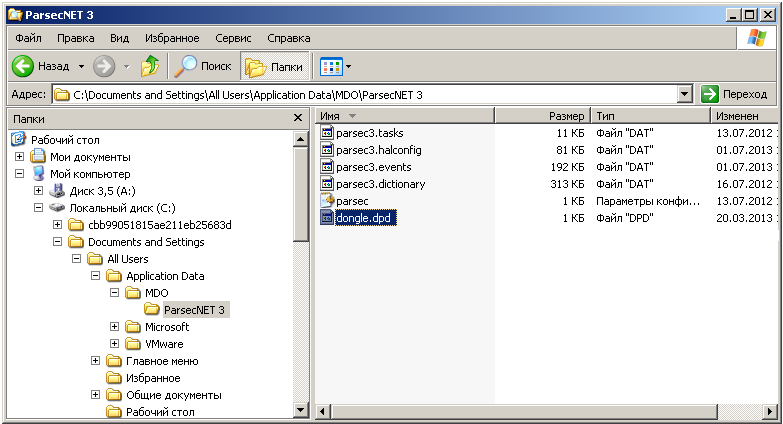
Task: Select the dongle.dpd file icon
Action: coord(327,218)
